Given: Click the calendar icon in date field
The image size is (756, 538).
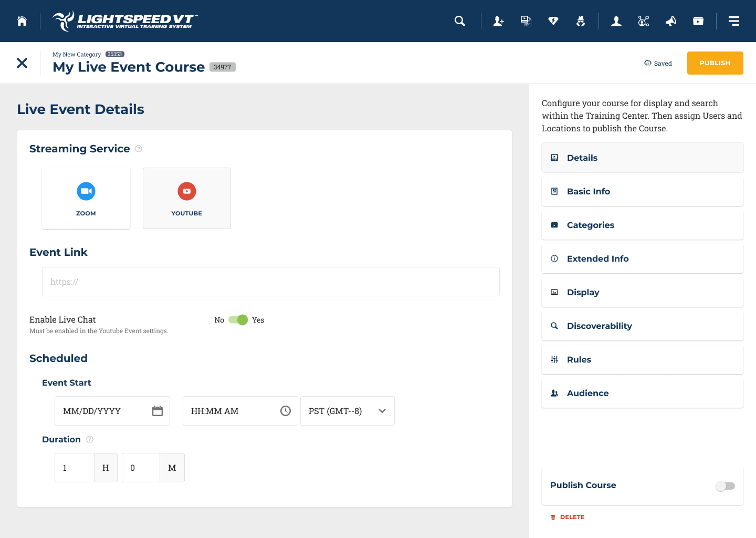Looking at the screenshot, I should click(157, 411).
